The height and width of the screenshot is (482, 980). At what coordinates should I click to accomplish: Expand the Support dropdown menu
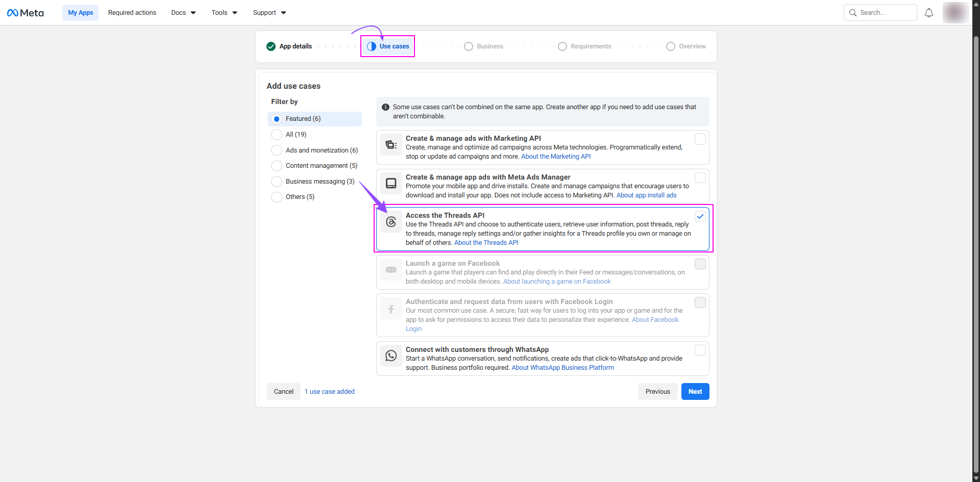(269, 13)
